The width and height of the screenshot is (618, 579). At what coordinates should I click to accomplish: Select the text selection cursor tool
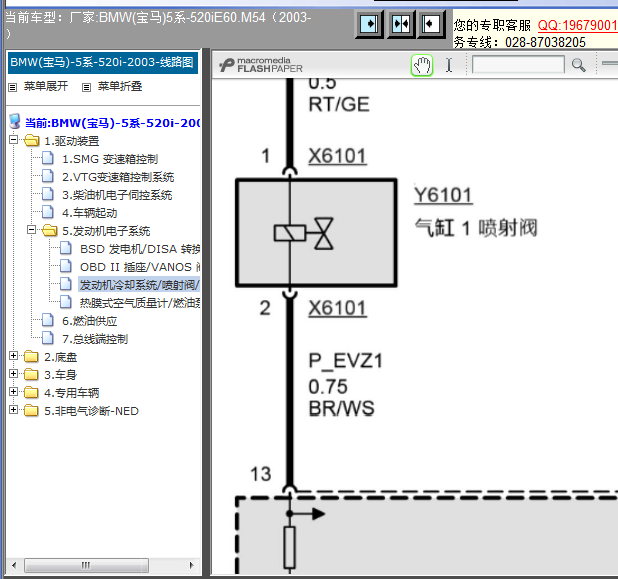449,65
